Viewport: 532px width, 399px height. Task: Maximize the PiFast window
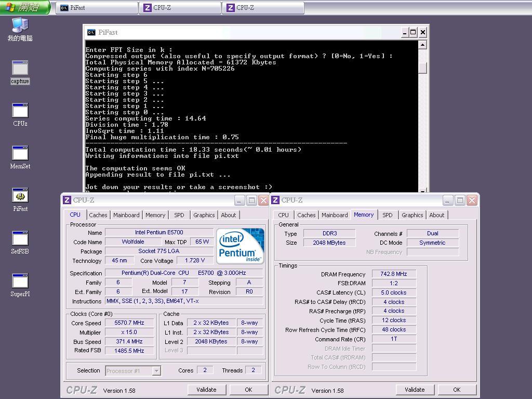(413, 33)
